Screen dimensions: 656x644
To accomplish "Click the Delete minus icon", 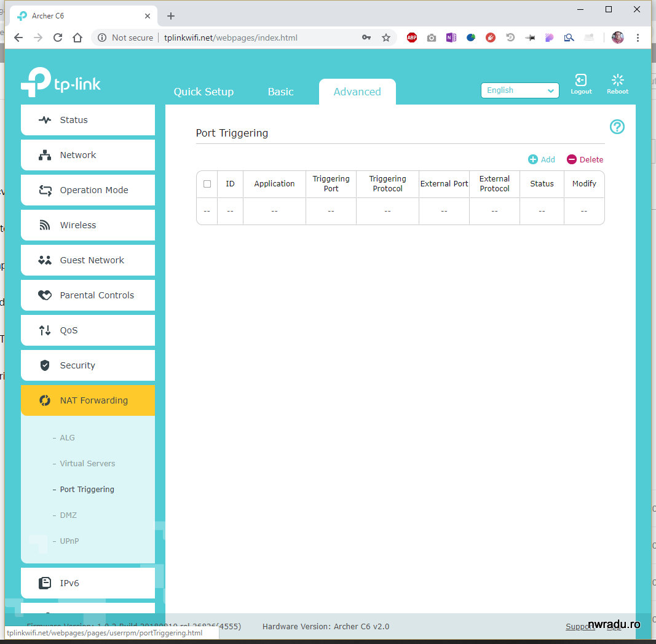I will coord(572,159).
